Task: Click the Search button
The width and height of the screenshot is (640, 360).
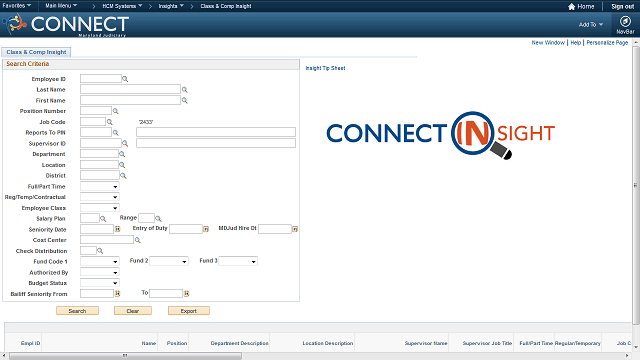Action: coord(77,311)
